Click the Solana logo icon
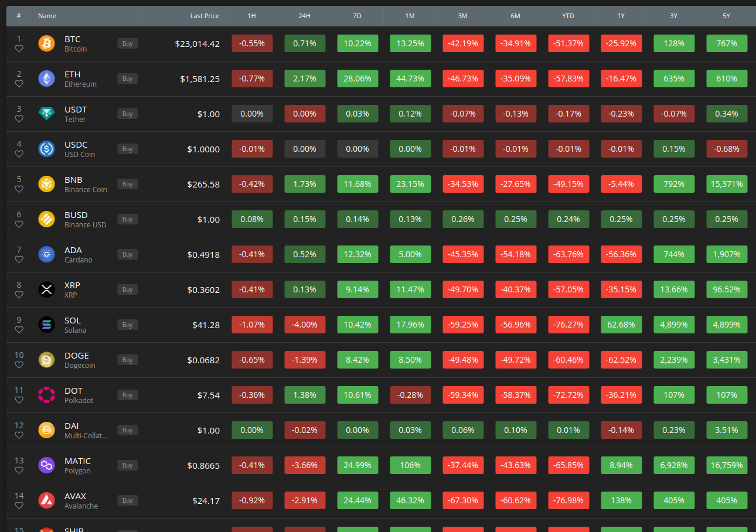756x532 pixels. tap(46, 325)
